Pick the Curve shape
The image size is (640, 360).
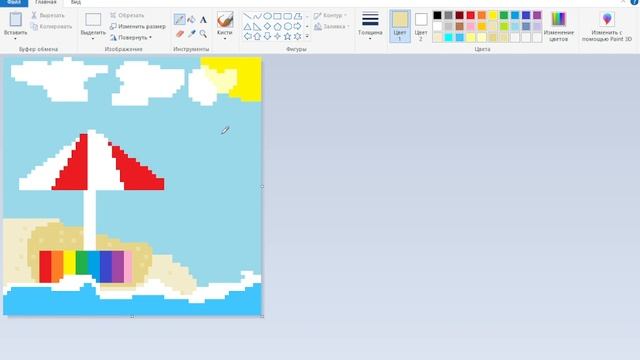[x=257, y=16]
